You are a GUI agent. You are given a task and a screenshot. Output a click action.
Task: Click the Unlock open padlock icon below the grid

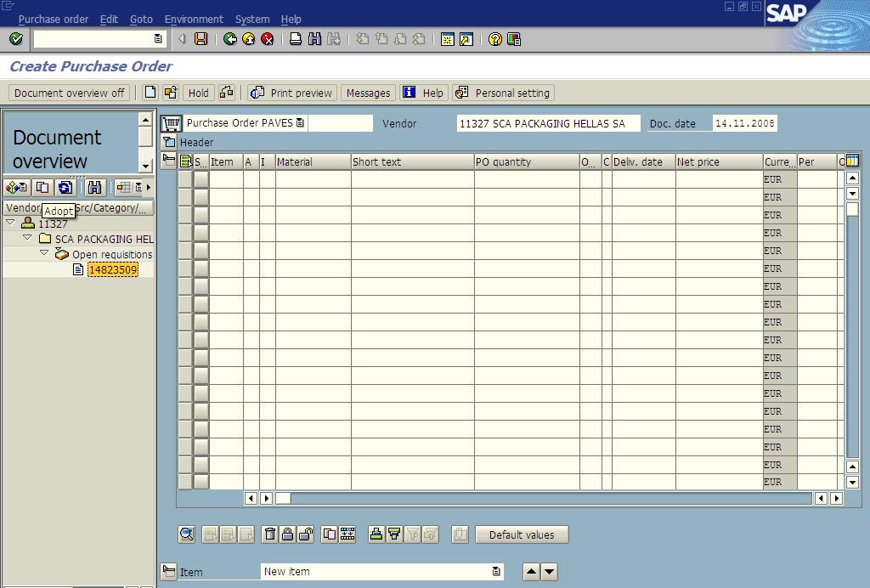click(306, 534)
